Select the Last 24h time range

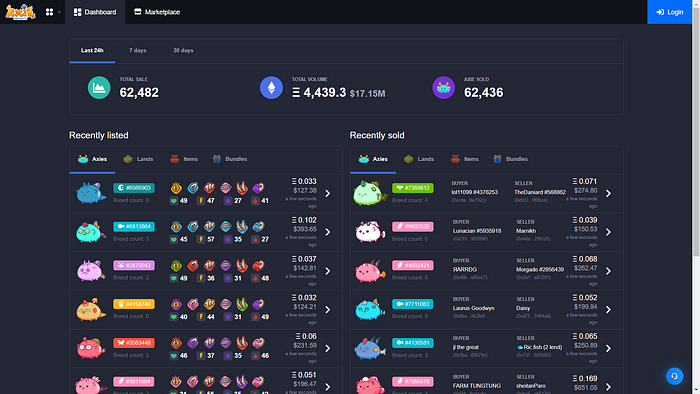coord(92,50)
